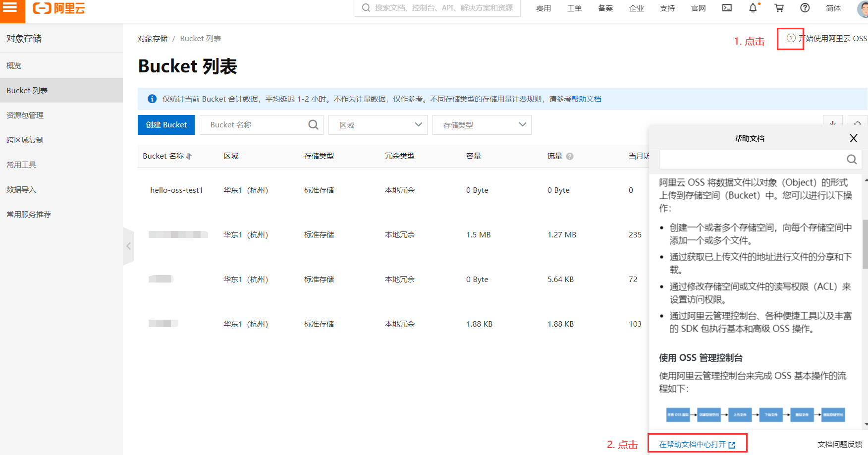Click the top bar help question icon
The width and height of the screenshot is (868, 455).
tap(805, 8)
